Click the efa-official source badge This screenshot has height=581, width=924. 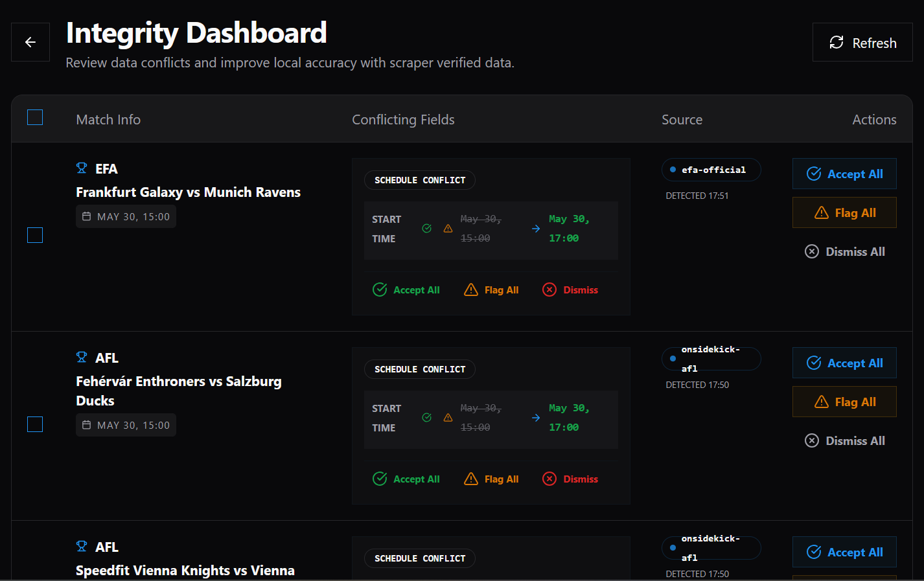click(711, 170)
